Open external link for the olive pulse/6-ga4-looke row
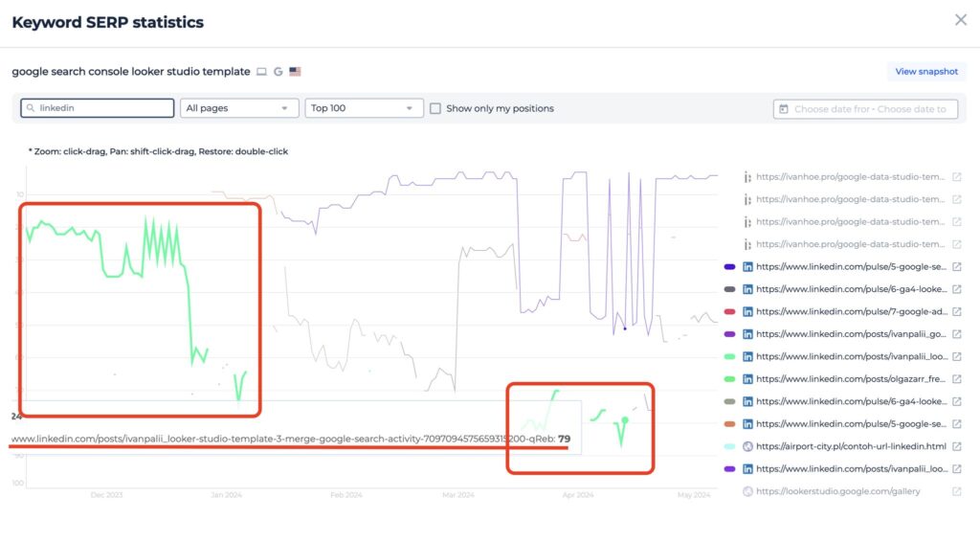This screenshot has height=542, width=980. point(956,401)
